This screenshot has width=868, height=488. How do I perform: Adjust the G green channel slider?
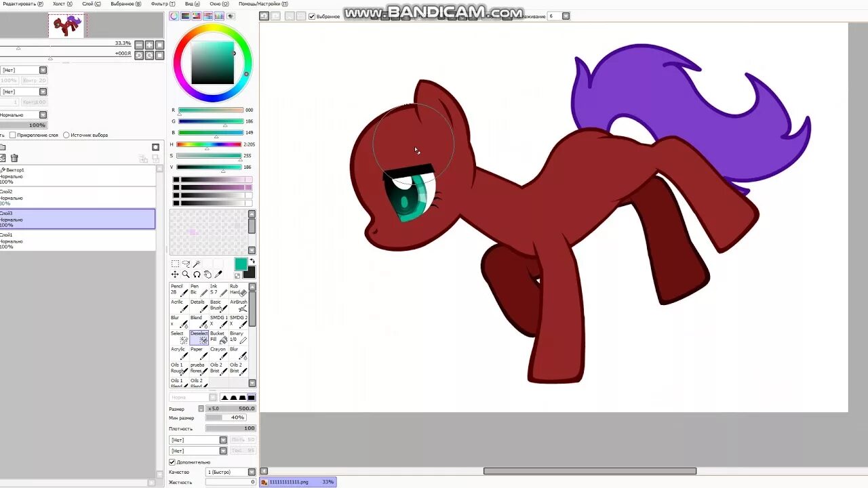click(x=211, y=121)
